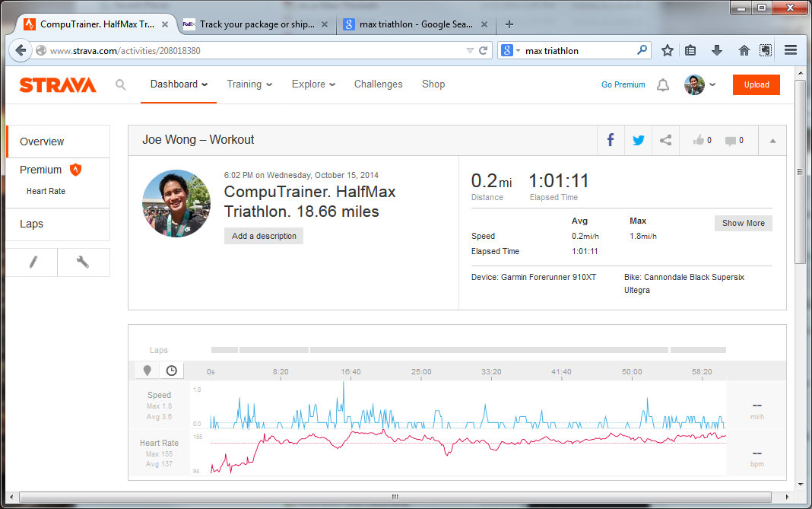Open the wrench actions tool

83,262
